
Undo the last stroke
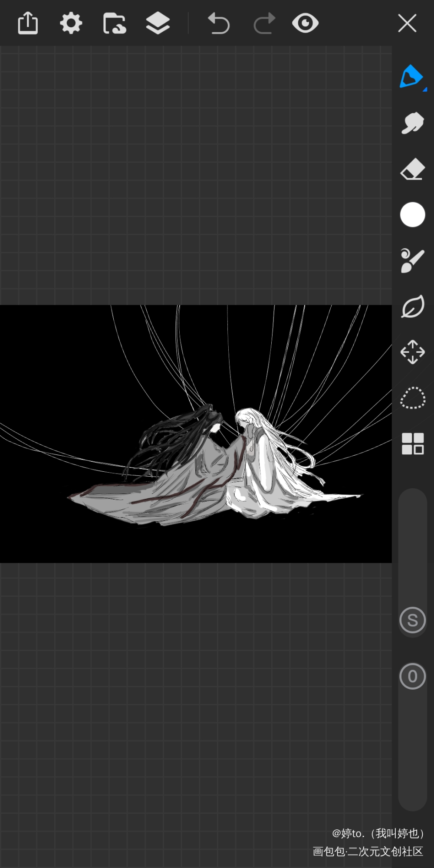tap(218, 23)
